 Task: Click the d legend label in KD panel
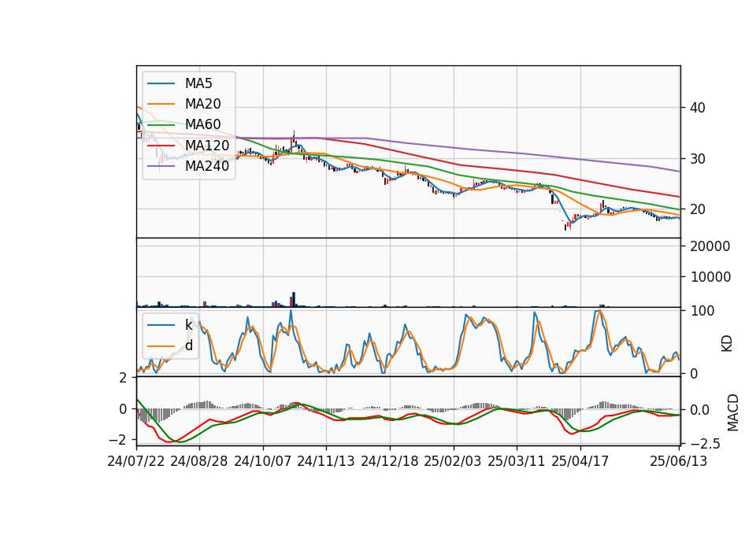pyautogui.click(x=189, y=345)
